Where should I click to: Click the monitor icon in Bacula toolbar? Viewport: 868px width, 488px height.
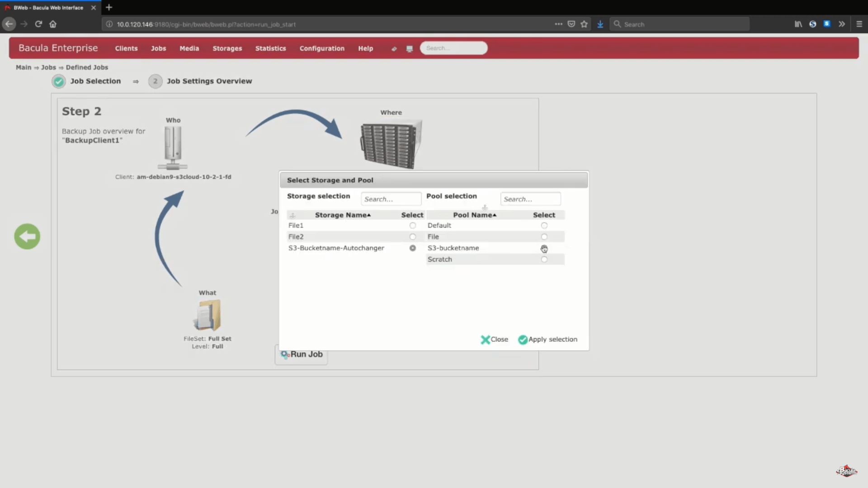click(x=410, y=49)
